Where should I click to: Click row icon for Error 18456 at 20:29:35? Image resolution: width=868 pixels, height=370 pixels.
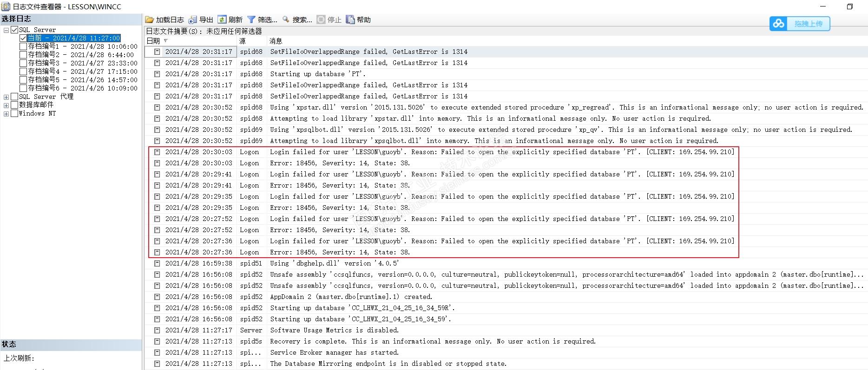click(x=157, y=208)
